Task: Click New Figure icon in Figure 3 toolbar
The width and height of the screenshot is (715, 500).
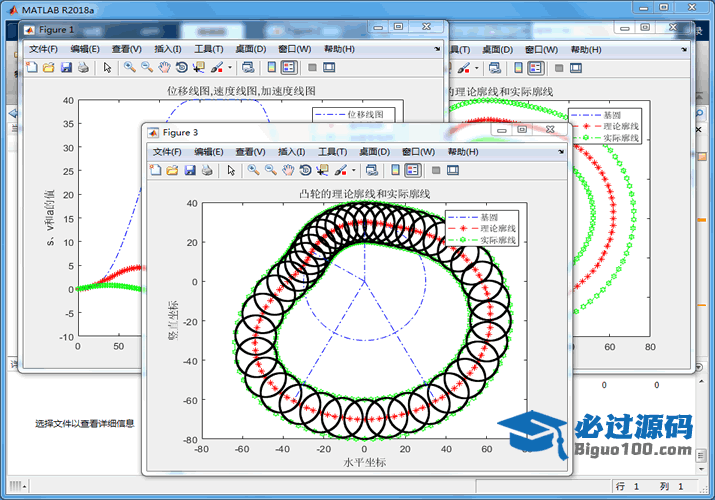Action: (x=155, y=170)
